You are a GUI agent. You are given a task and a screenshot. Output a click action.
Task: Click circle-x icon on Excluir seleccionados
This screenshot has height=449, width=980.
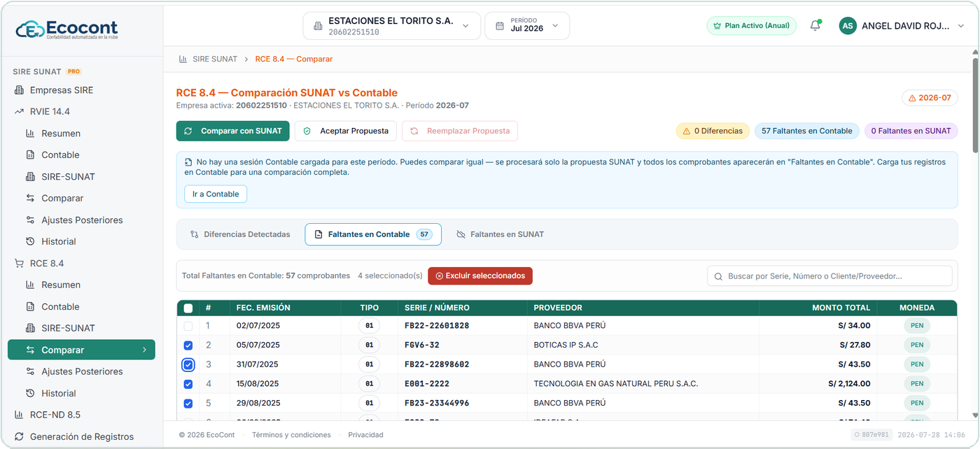click(x=439, y=276)
